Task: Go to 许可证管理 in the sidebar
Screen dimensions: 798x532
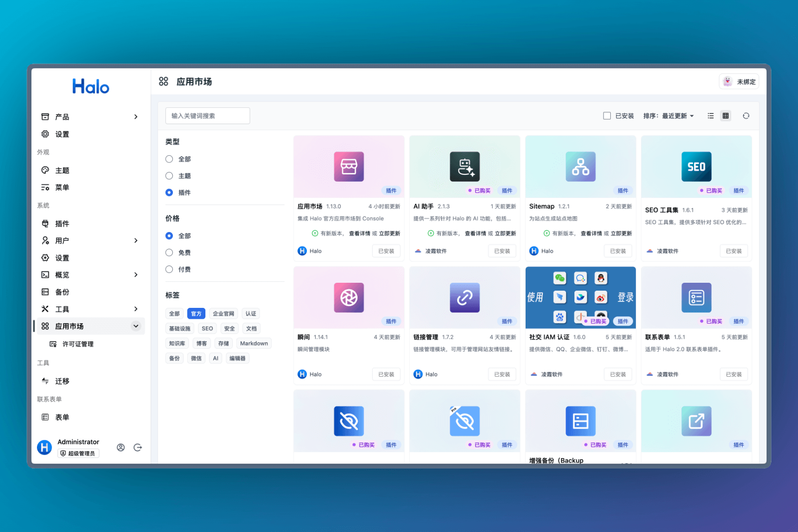Action: (x=78, y=344)
